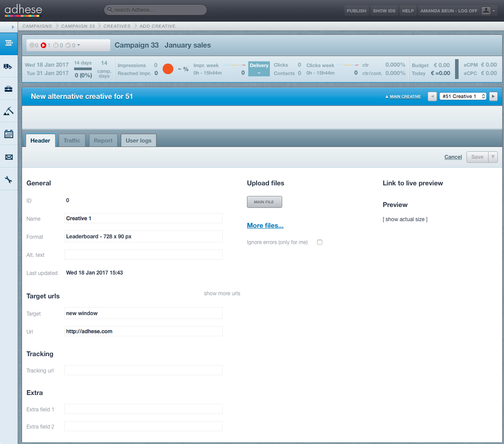The height and width of the screenshot is (444, 504).
Task: Open the wrench settings sidebar icon
Action: tap(9, 180)
